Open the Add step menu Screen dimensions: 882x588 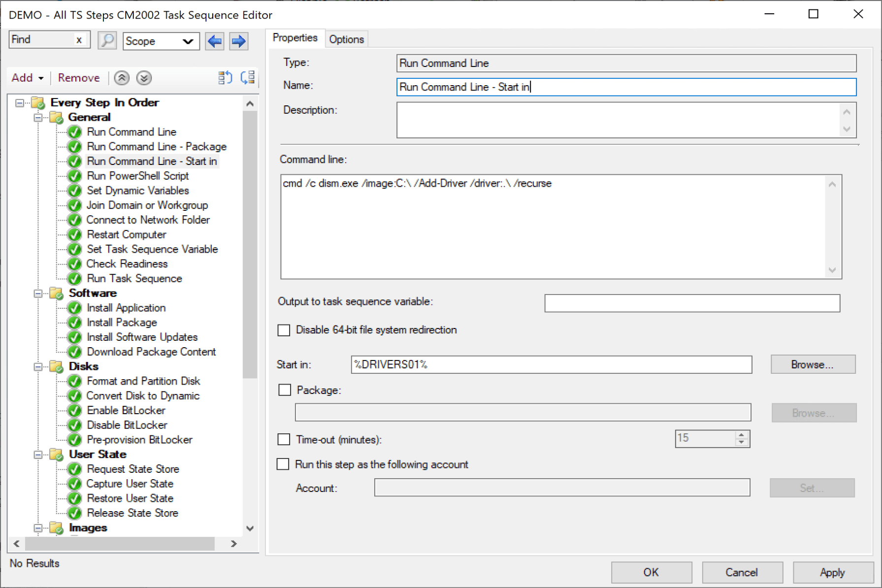[27, 78]
